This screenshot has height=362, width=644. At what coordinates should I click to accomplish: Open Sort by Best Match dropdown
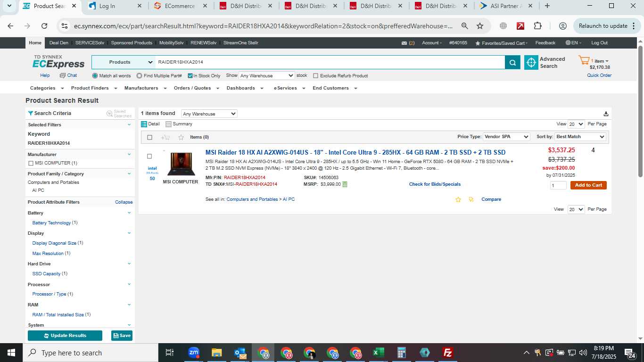[580, 137]
